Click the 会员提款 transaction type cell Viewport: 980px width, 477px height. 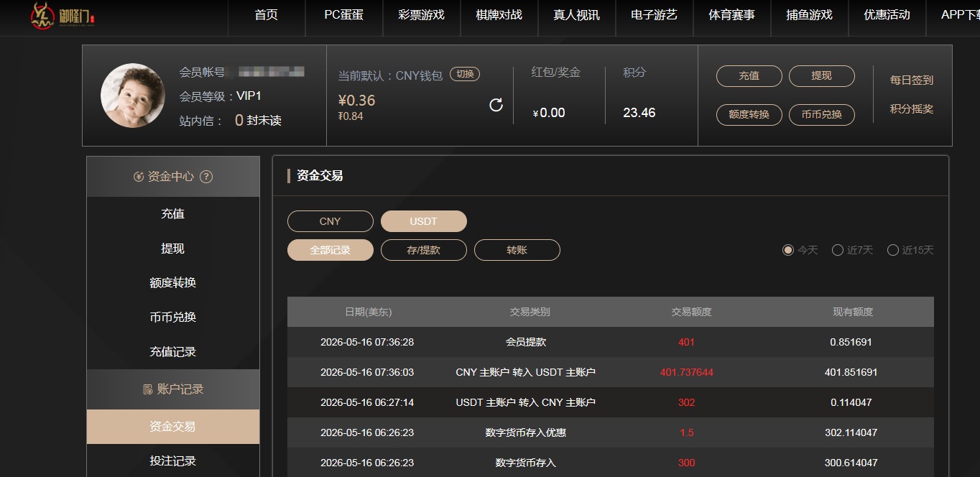point(526,342)
